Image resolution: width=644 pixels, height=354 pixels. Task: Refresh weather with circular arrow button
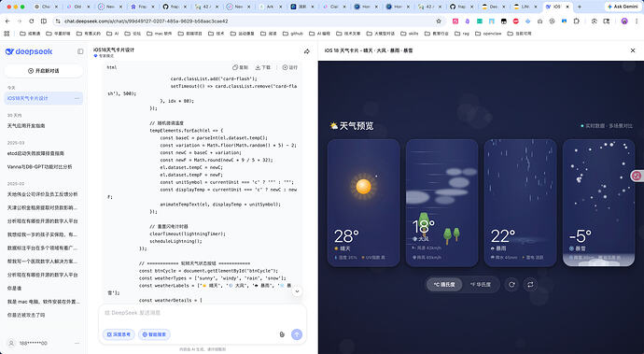[511, 284]
